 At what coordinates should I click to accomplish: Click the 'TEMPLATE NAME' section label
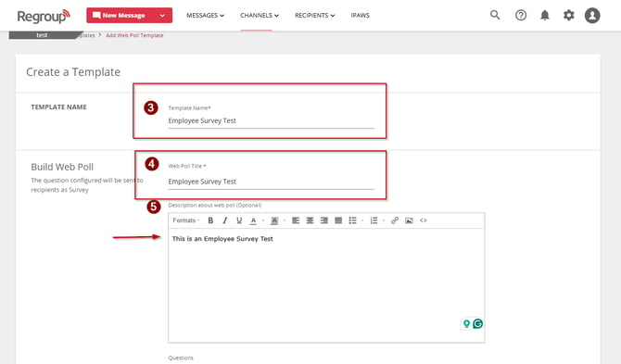(58, 107)
